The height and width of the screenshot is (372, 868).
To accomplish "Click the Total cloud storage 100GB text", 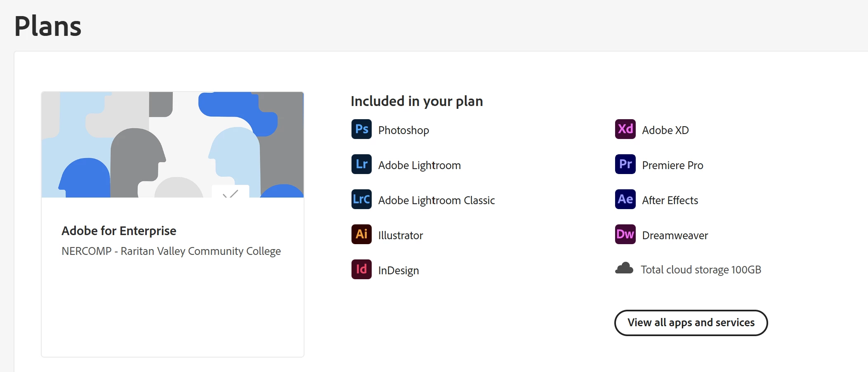I will pyautogui.click(x=701, y=270).
